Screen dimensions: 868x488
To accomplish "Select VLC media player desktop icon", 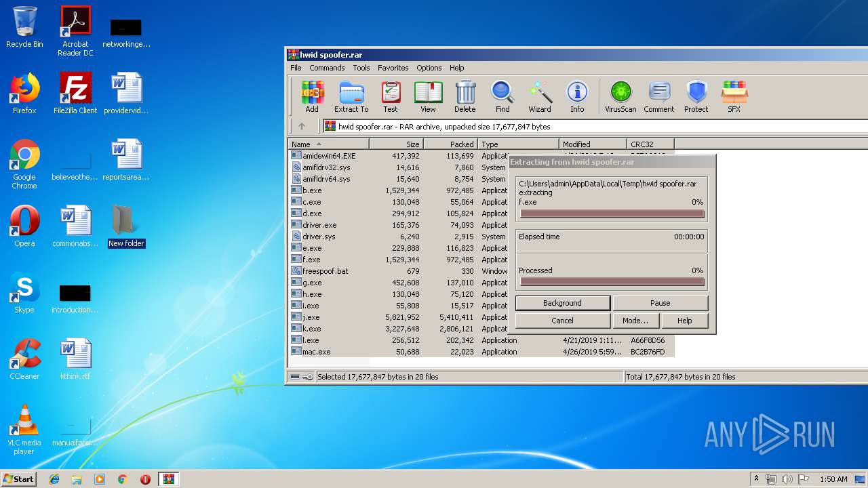I will (24, 430).
